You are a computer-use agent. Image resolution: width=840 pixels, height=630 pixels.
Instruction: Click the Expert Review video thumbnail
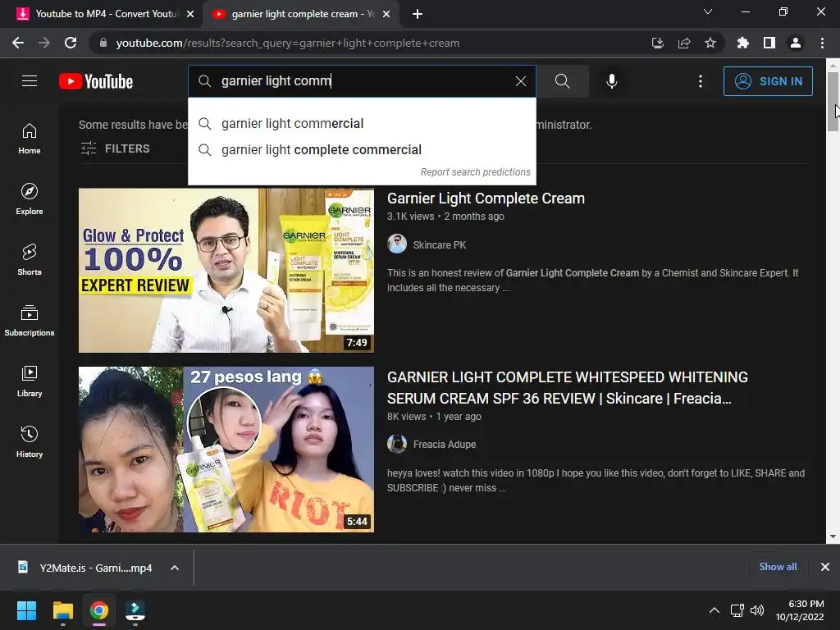pos(226,270)
